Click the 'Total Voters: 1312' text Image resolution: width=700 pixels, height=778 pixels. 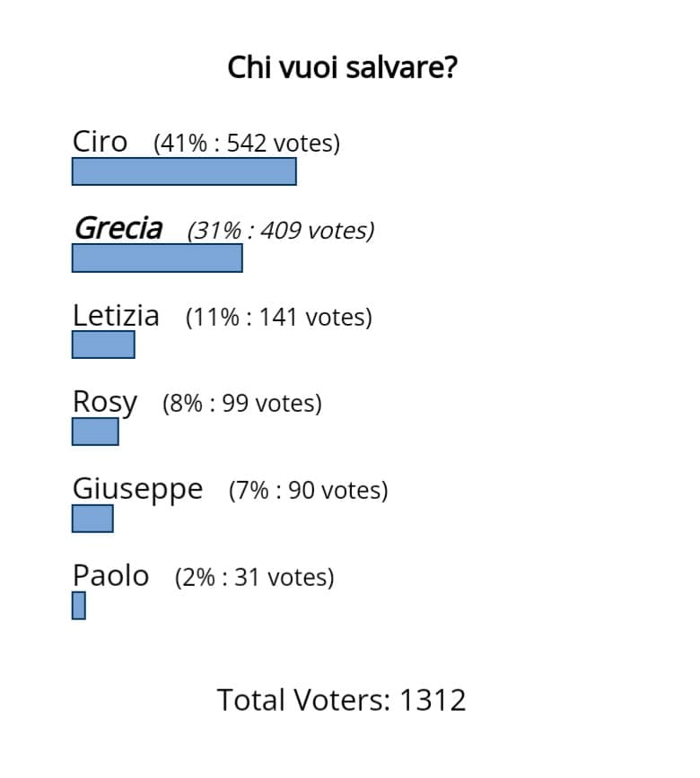coord(341,701)
